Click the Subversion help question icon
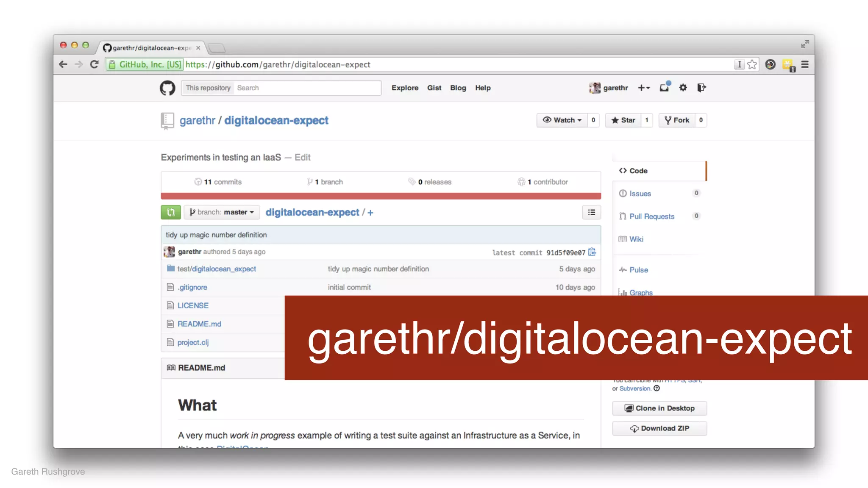868x488 pixels. 657,388
